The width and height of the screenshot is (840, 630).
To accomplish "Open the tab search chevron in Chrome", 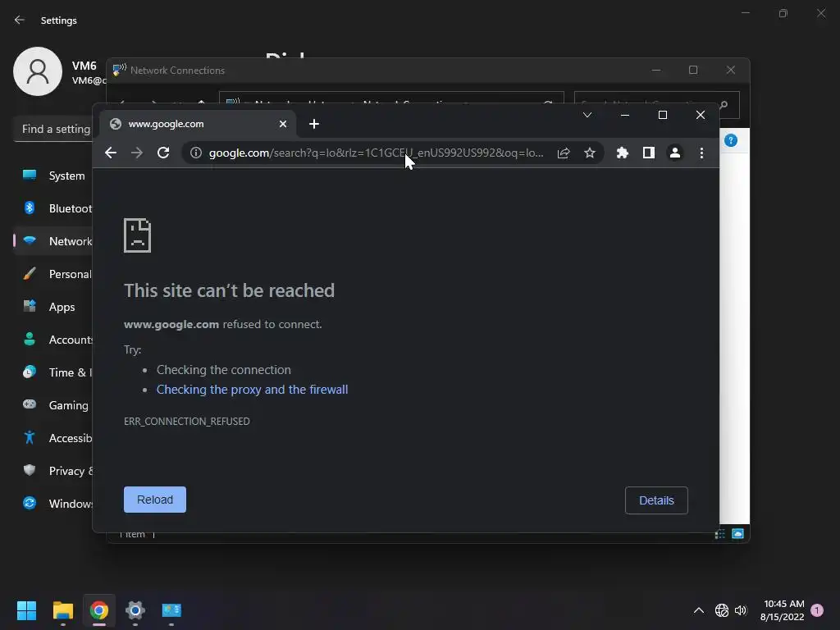I will pyautogui.click(x=587, y=115).
